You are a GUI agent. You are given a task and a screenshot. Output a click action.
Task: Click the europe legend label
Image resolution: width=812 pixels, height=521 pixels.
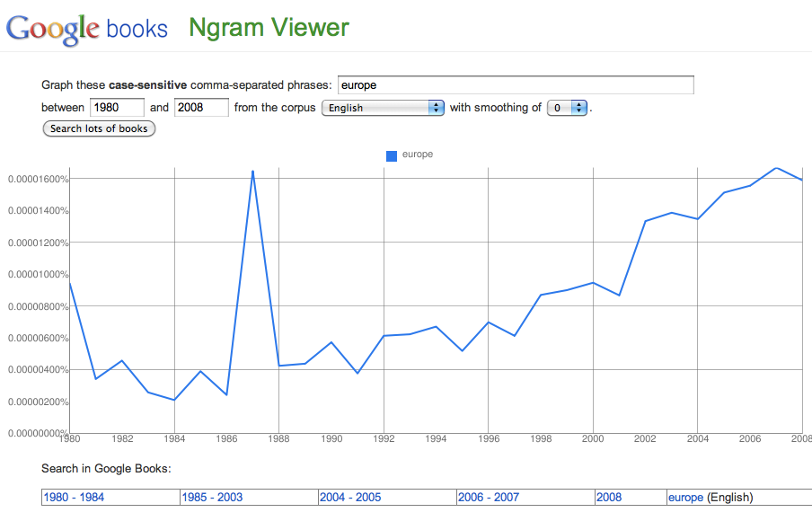click(418, 155)
